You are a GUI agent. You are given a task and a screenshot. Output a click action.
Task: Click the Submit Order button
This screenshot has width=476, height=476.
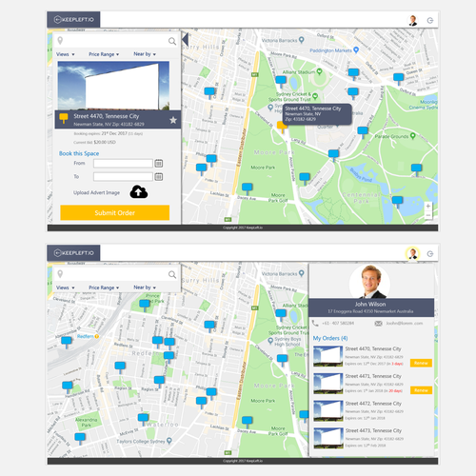pyautogui.click(x=115, y=212)
